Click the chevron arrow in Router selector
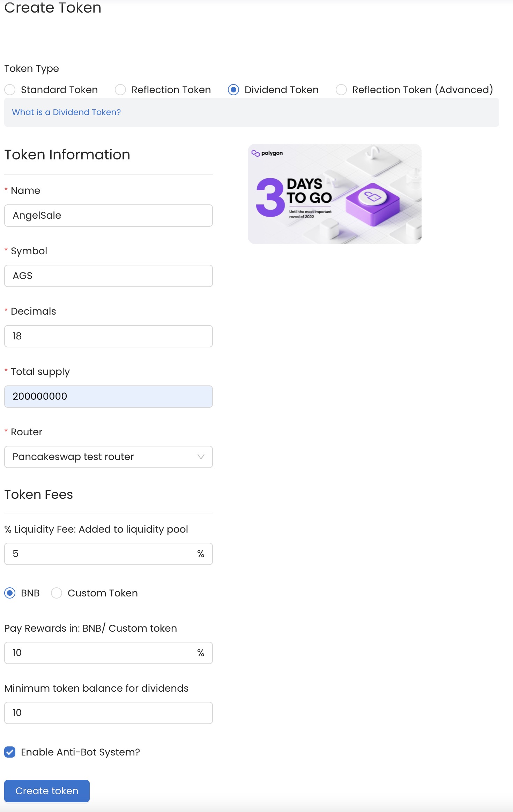The height and width of the screenshot is (812, 513). click(x=201, y=457)
